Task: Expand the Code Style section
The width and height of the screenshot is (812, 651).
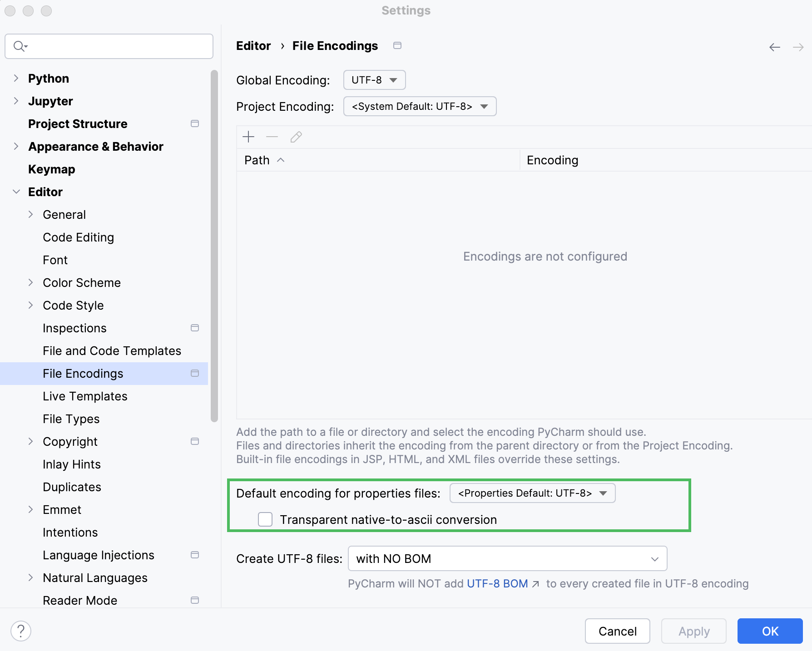Action: (30, 305)
